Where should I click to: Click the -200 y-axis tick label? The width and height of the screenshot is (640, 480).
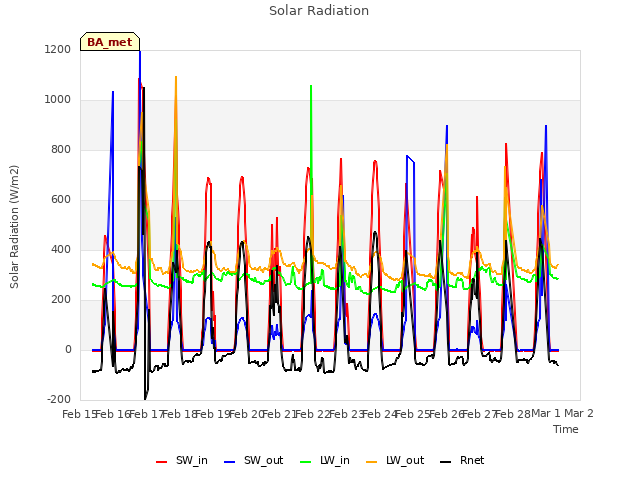click(x=59, y=399)
